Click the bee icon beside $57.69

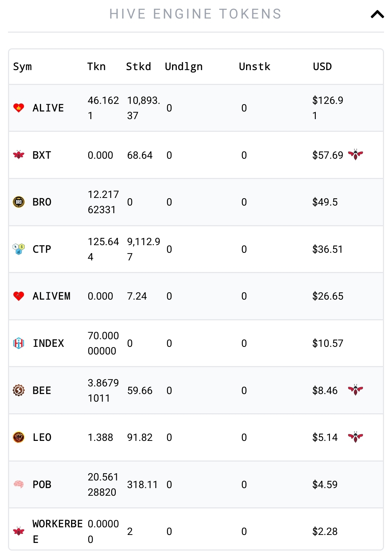pyautogui.click(x=355, y=155)
